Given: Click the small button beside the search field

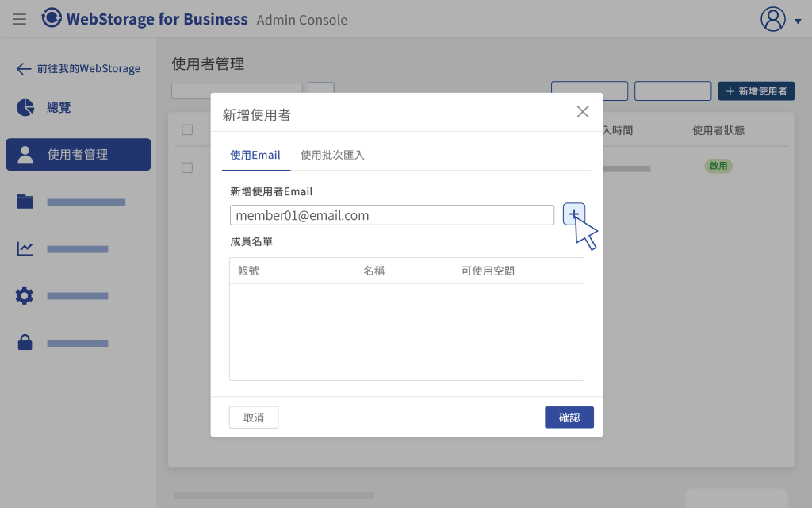Looking at the screenshot, I should pos(321,87).
